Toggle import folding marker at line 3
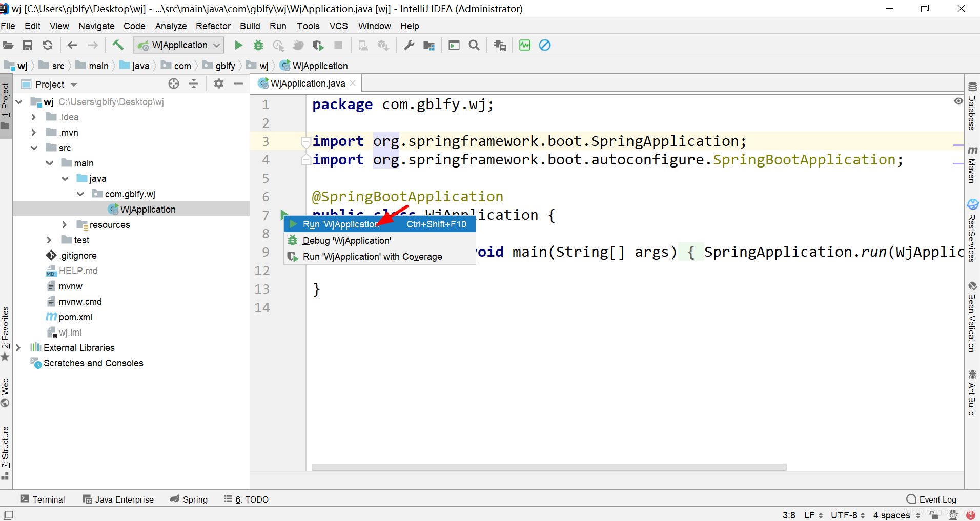The width and height of the screenshot is (980, 521). tap(305, 142)
